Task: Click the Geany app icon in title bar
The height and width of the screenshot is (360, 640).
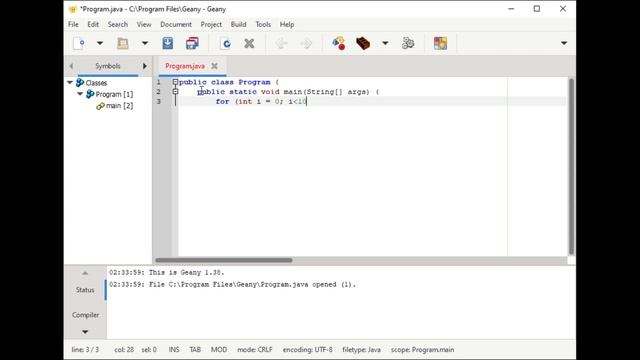Action: point(73,9)
